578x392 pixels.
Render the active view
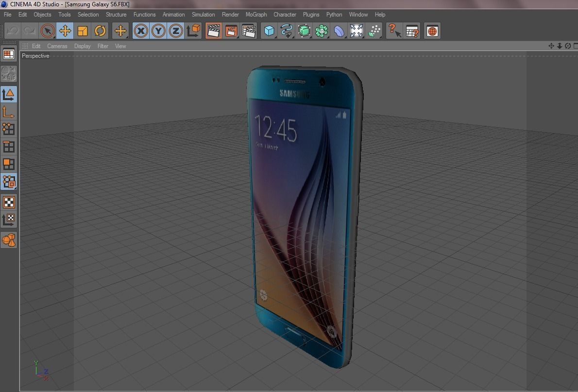click(x=213, y=31)
